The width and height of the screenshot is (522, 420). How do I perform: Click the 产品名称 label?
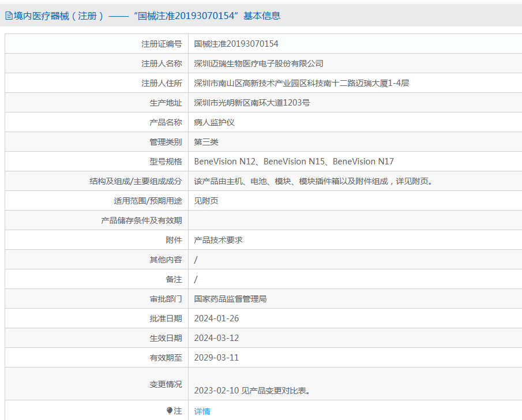(x=166, y=122)
